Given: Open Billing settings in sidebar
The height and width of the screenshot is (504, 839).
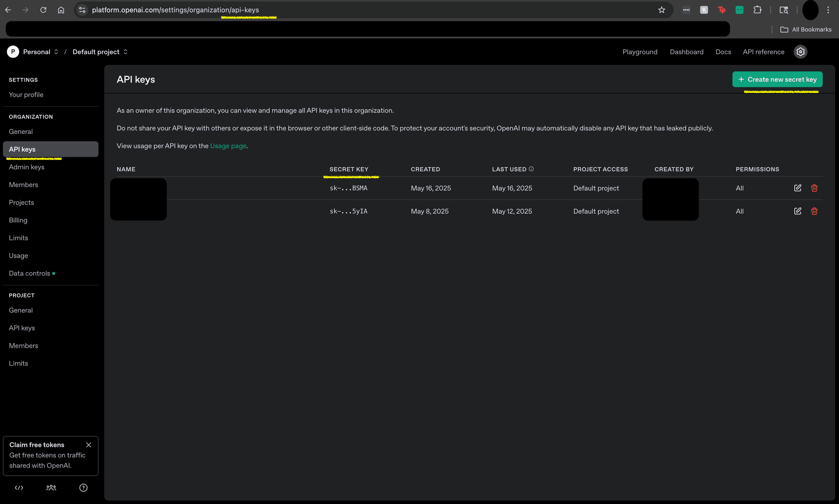Looking at the screenshot, I should pos(18,220).
